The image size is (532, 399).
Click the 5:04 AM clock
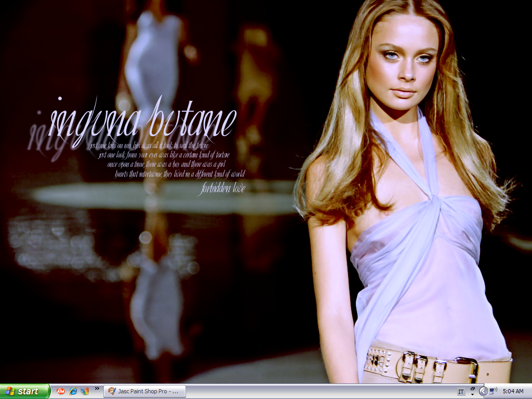513,391
